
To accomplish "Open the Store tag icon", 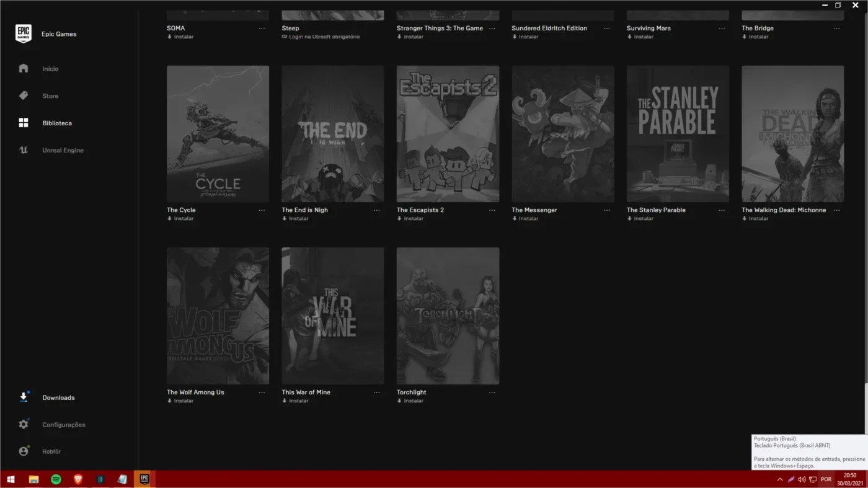I will coord(24,95).
